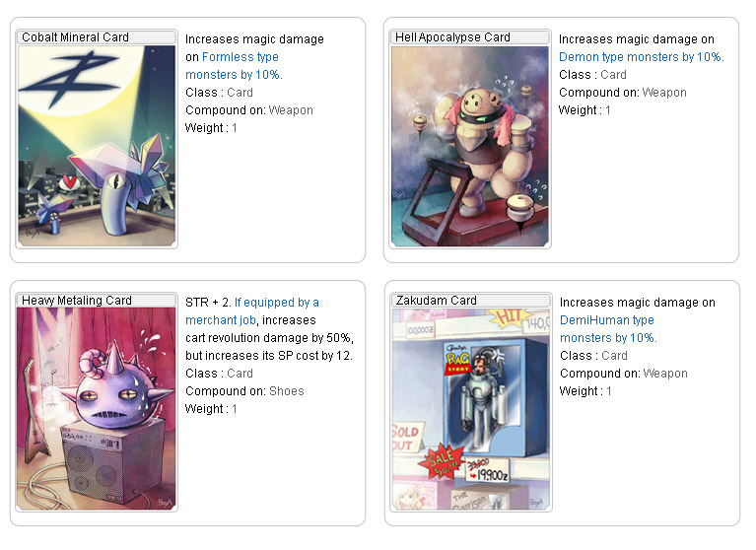Open the 'DemiHuman type' link
This screenshot has width=756, height=550.
(x=607, y=320)
